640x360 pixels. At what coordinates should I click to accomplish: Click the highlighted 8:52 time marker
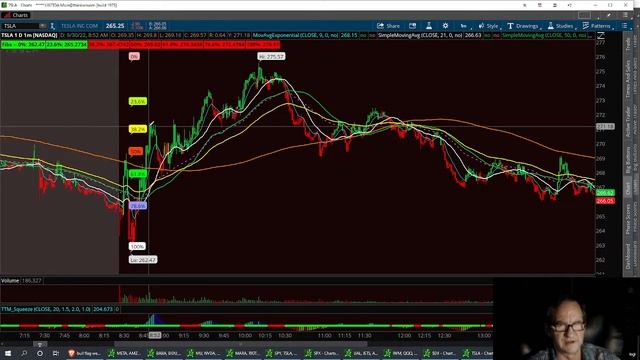[155, 336]
